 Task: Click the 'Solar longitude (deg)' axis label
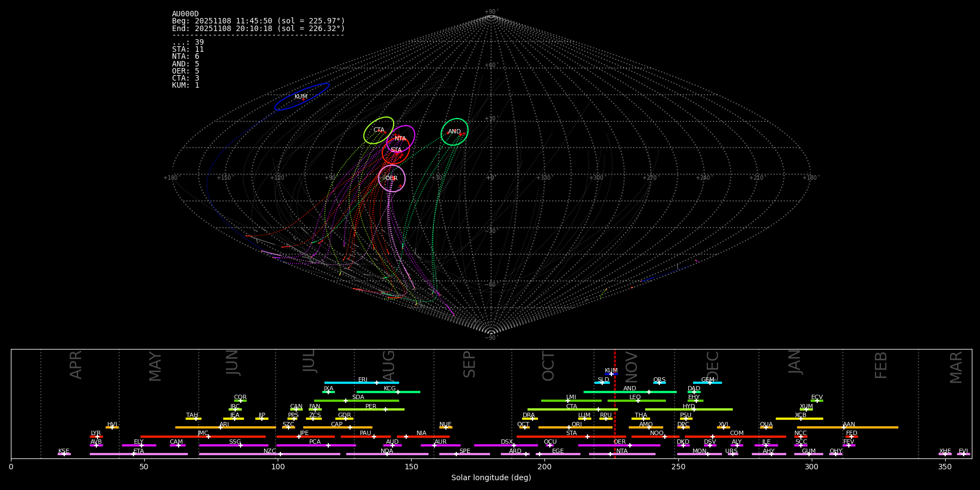tap(491, 478)
